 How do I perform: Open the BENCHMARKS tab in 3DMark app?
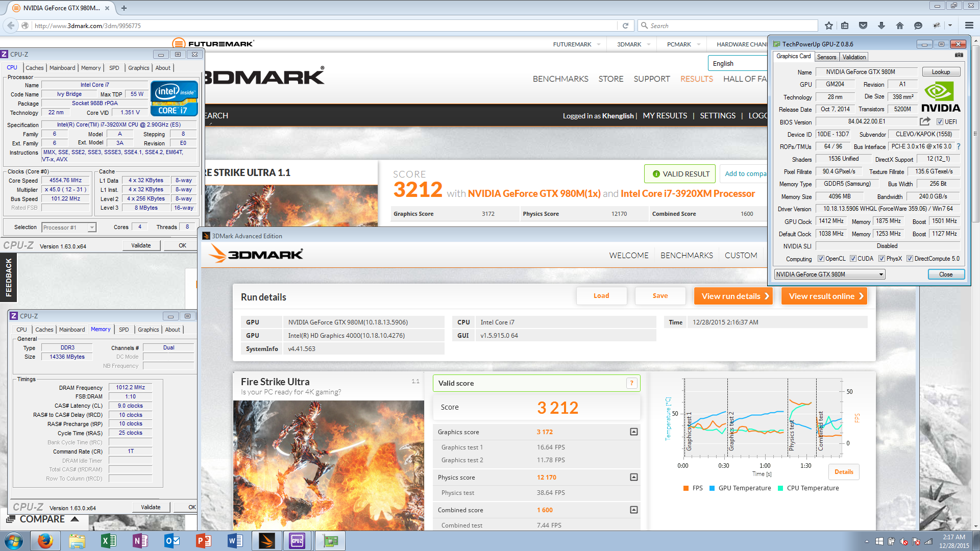[x=687, y=255]
